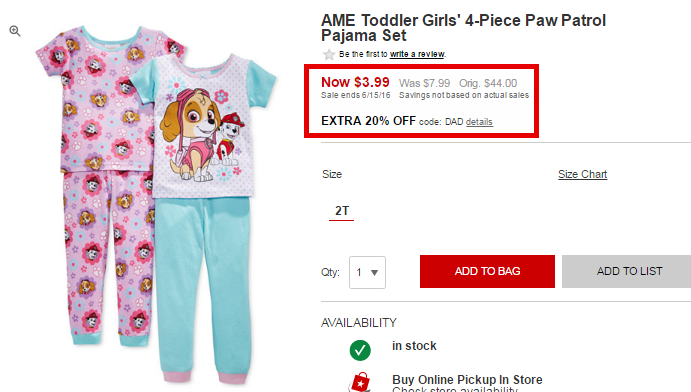Click the EXTRA 20% OFF promo text
The image size is (691, 392).
click(x=368, y=121)
